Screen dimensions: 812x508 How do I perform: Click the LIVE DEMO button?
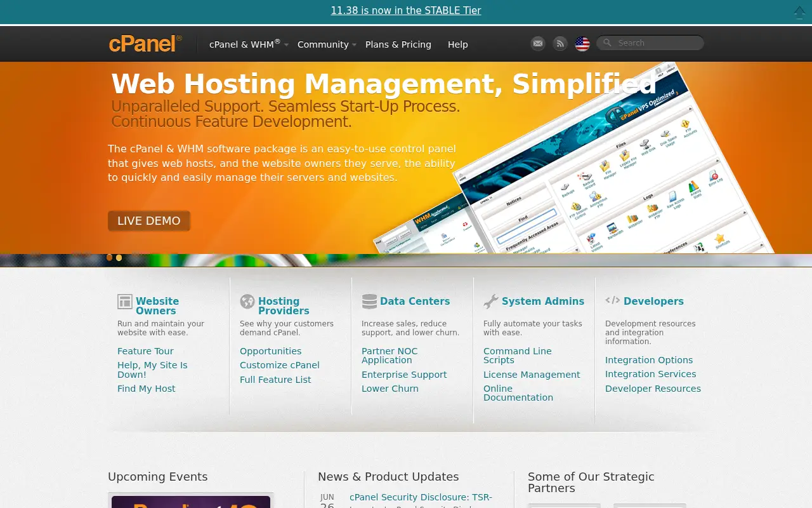[x=149, y=221]
